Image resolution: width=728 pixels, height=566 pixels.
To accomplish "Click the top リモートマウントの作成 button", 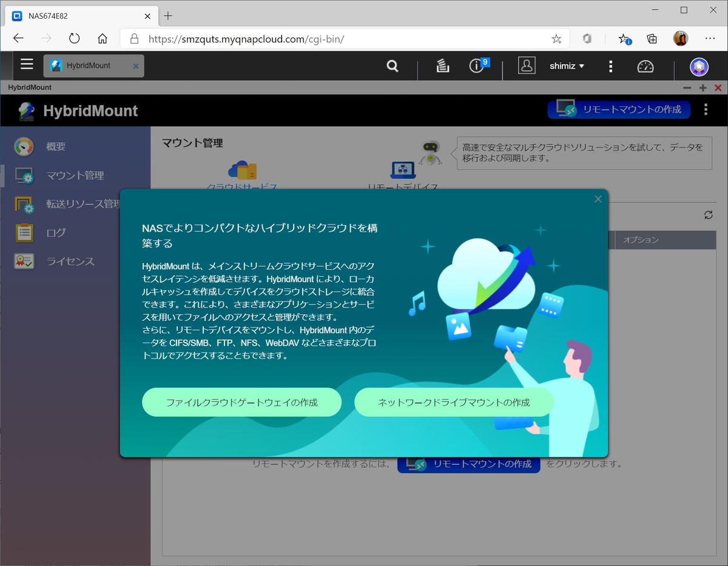I will click(619, 109).
